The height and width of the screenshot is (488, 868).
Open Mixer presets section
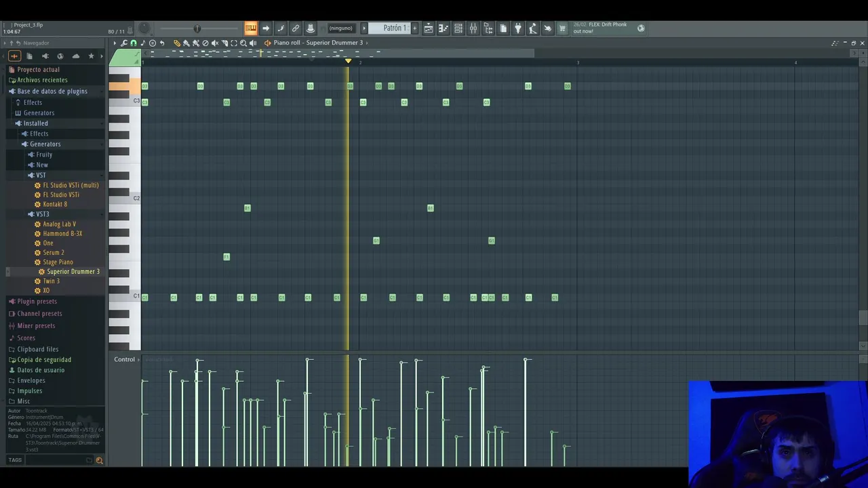[36, 326]
